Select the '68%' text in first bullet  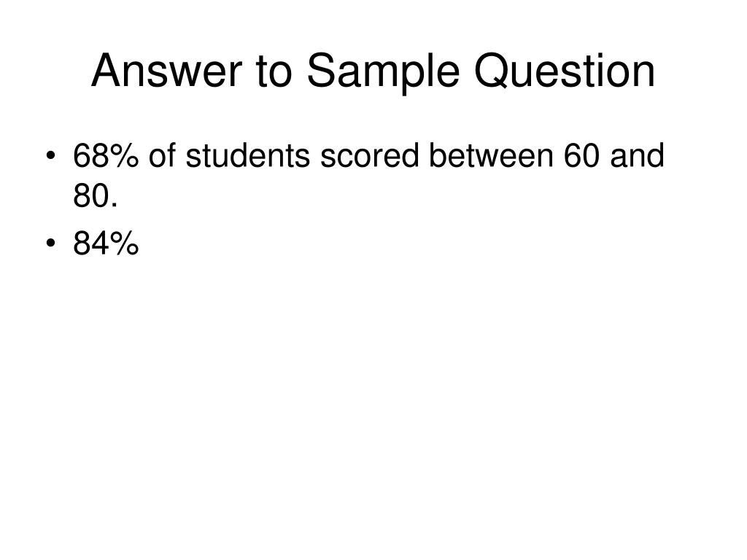click(x=106, y=155)
